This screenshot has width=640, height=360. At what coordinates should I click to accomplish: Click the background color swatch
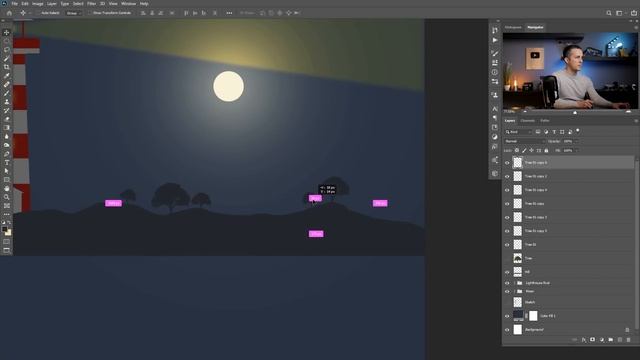point(9,233)
